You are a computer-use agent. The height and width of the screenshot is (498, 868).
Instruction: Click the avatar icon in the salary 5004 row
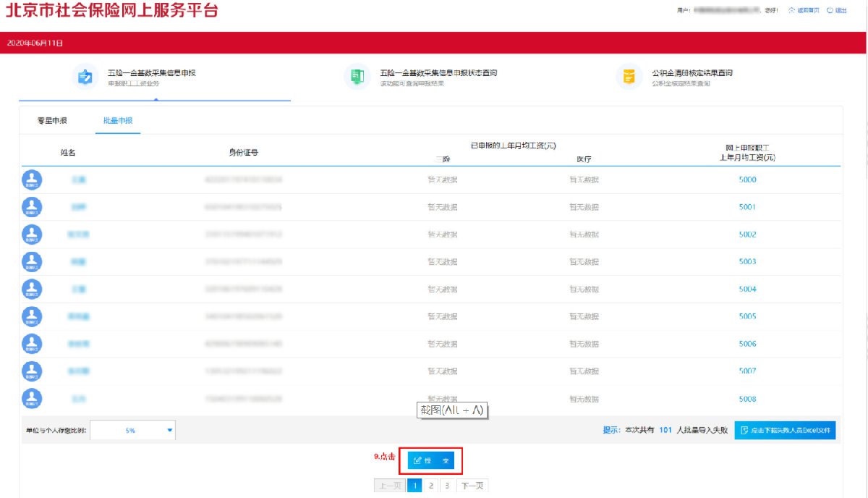pyautogui.click(x=32, y=289)
